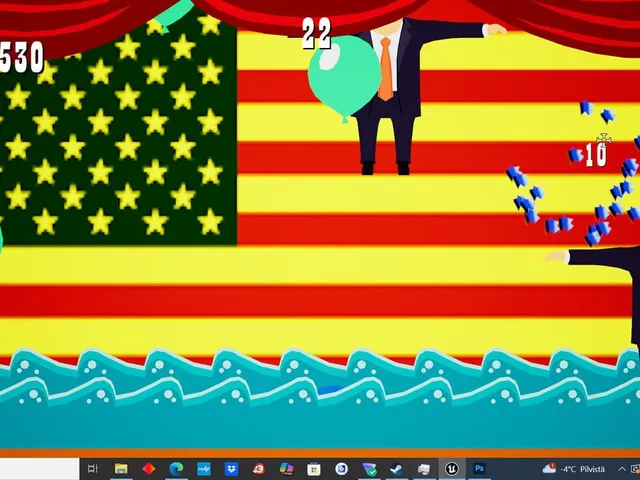Switch to Photoshop from the taskbar
The image size is (640, 480).
coord(479,468)
